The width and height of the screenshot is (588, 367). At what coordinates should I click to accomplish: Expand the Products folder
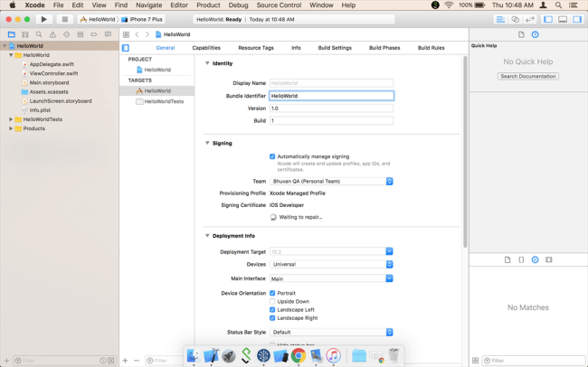pyautogui.click(x=11, y=128)
